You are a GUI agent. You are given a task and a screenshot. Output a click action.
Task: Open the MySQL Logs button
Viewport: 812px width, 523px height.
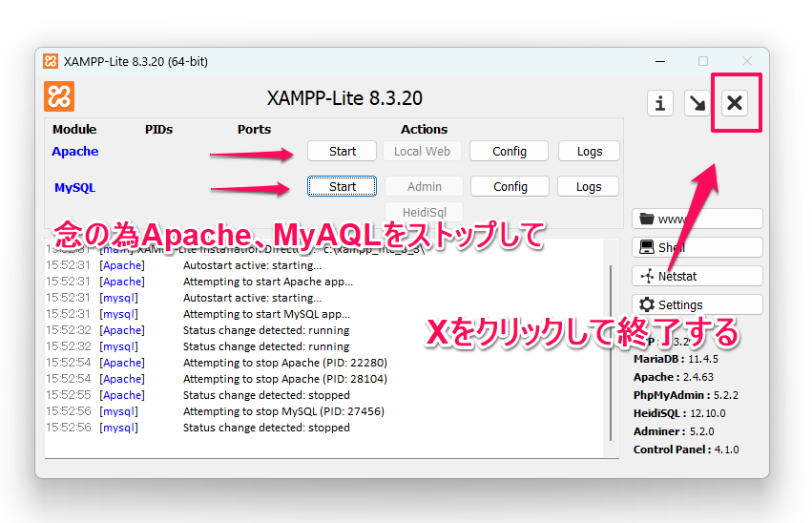(589, 186)
